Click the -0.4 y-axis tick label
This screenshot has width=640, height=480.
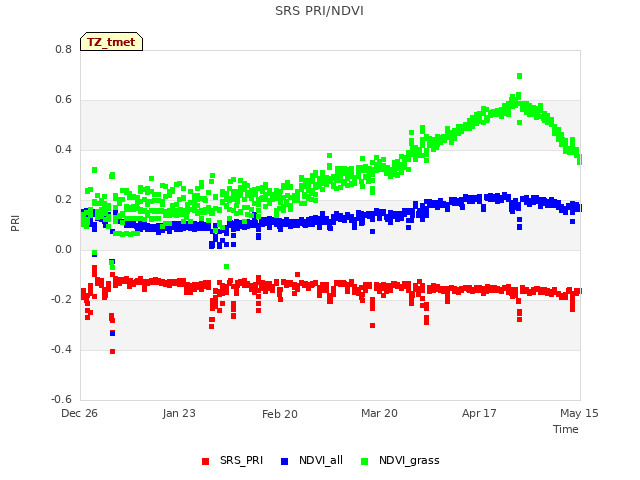[x=61, y=349]
